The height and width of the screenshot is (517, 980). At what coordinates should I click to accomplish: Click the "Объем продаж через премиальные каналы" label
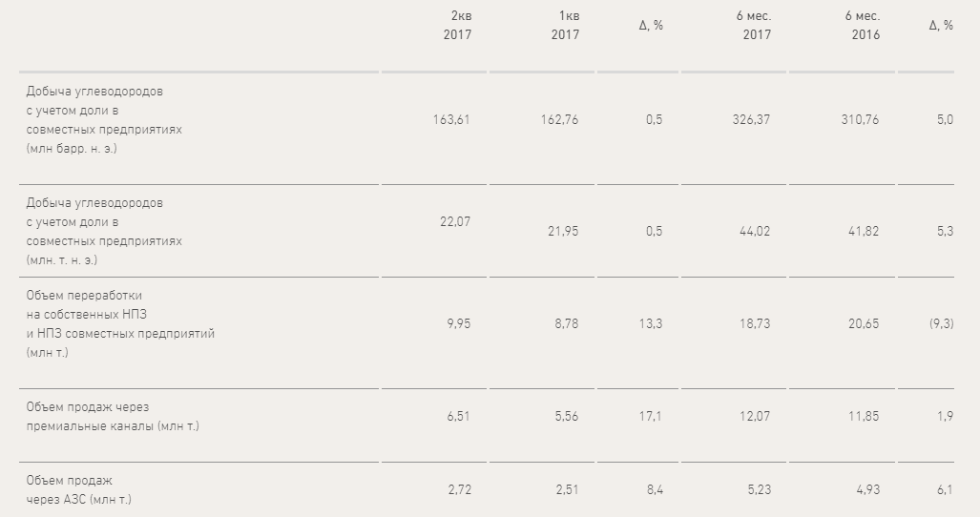coord(112,416)
